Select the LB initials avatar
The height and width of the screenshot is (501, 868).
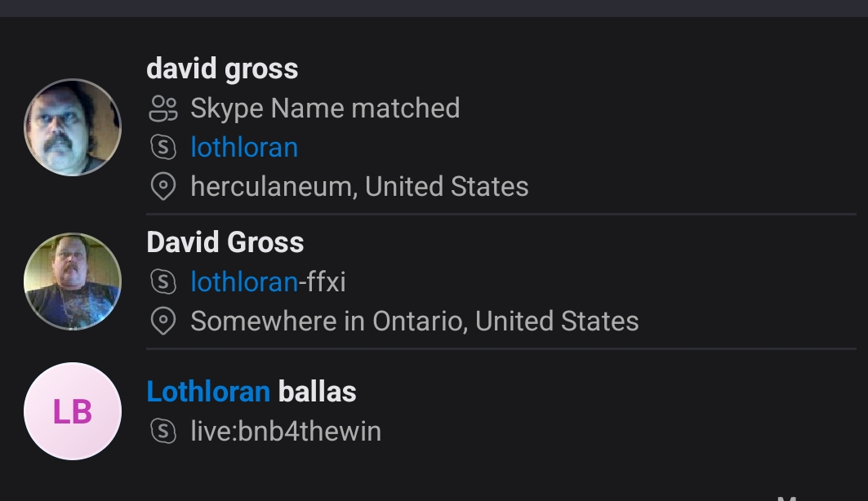click(73, 411)
